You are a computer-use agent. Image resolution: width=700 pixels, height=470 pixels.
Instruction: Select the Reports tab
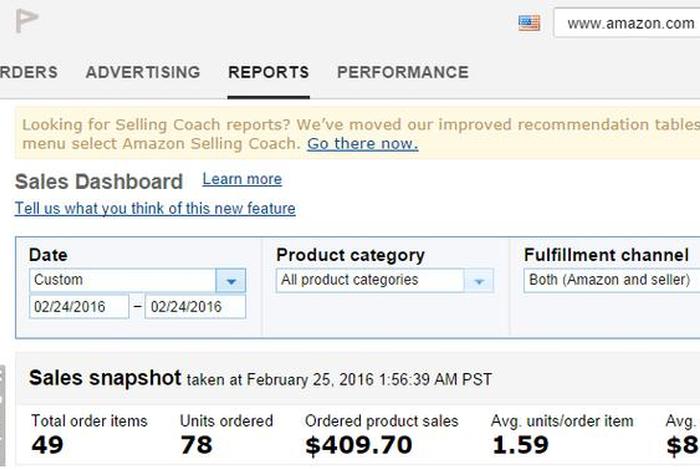click(x=268, y=72)
